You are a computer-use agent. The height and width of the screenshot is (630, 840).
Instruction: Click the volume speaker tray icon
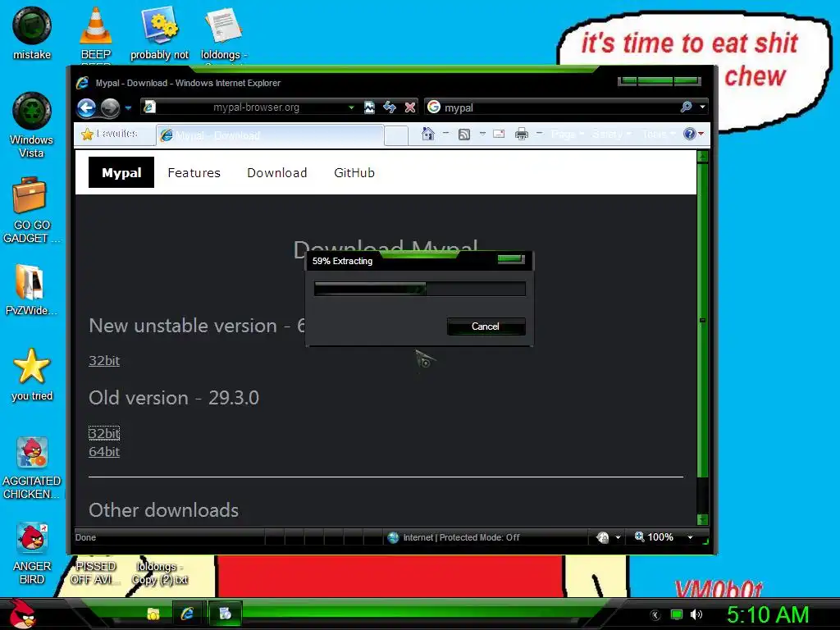[696, 614]
